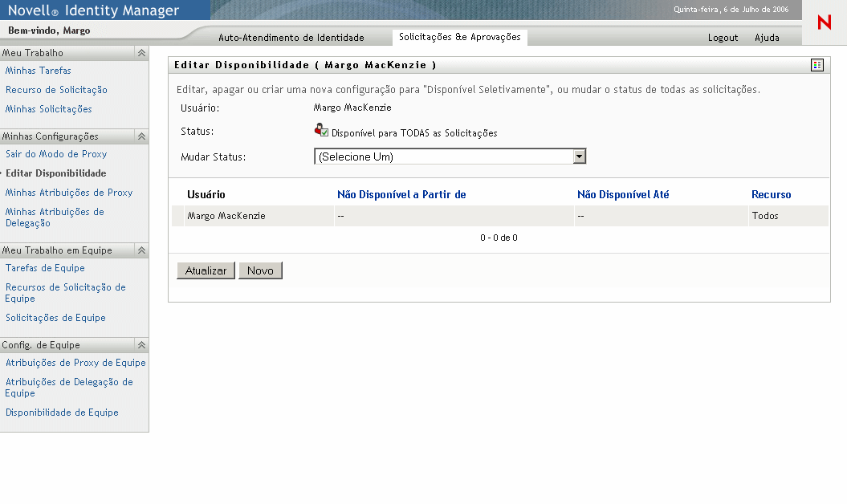Click the Novell N logo icon

pos(824,23)
